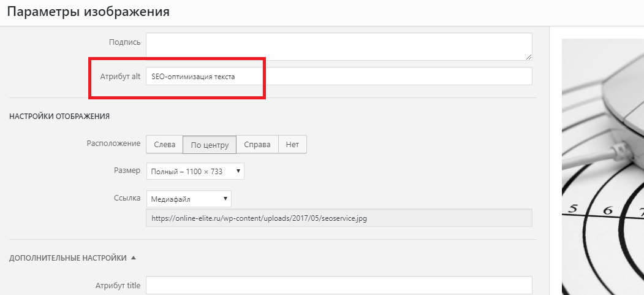The width and height of the screenshot is (644, 295).
Task: Set alignment to Нет
Action: pyautogui.click(x=292, y=145)
